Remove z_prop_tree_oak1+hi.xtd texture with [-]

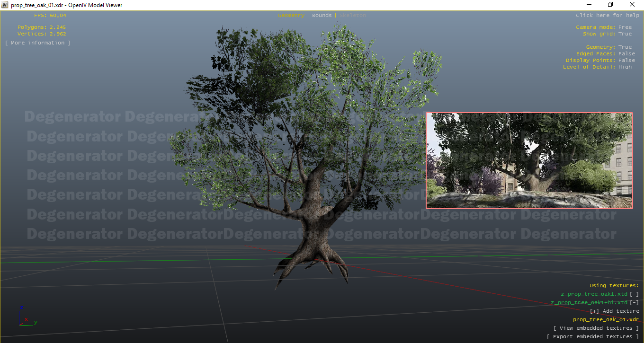tap(635, 303)
